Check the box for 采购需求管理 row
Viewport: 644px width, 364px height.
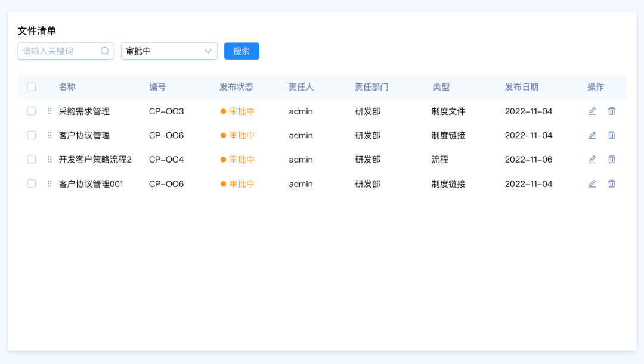point(32,111)
